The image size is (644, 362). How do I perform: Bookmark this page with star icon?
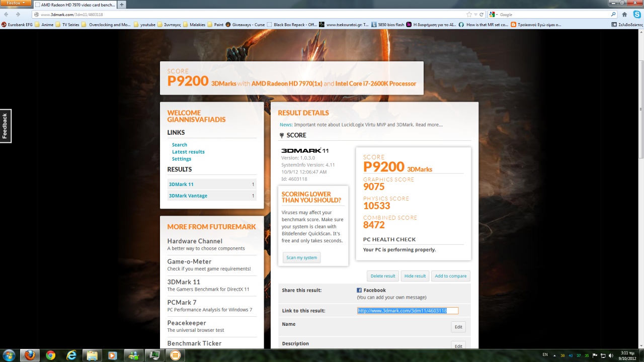(x=469, y=15)
